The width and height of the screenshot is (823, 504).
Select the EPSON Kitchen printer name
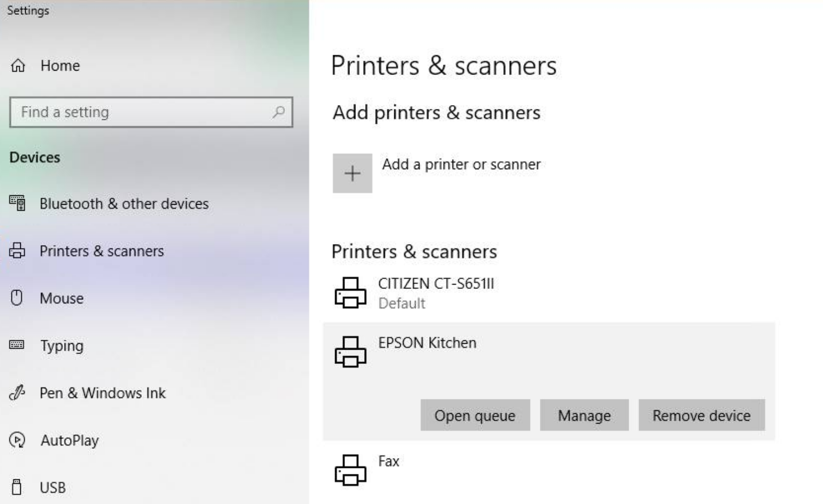point(427,343)
